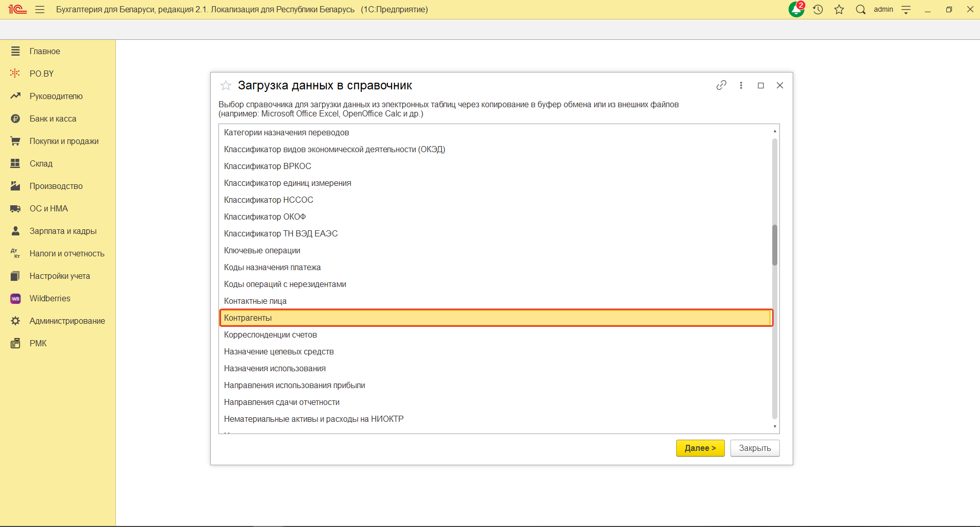Open favorites star in title bar
This screenshot has height=527, width=980.
(x=839, y=10)
